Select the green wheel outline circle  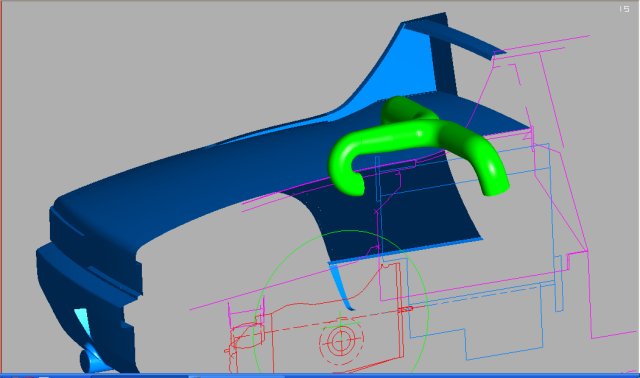[x=341, y=302]
